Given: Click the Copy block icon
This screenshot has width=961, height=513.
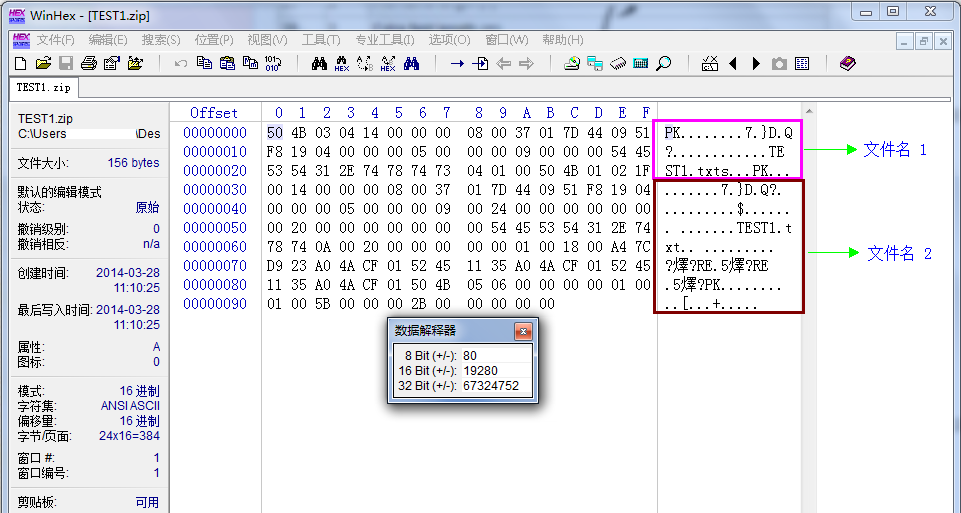Looking at the screenshot, I should point(204,63).
